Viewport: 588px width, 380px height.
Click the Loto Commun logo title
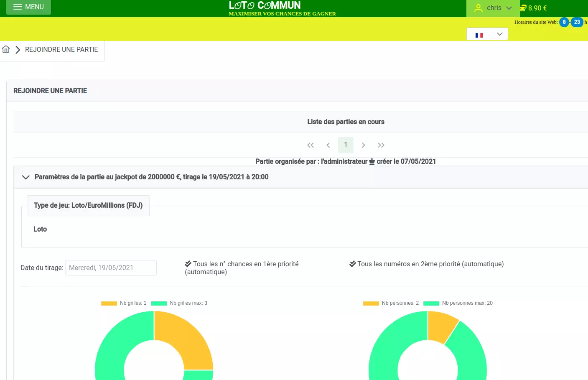click(265, 5)
